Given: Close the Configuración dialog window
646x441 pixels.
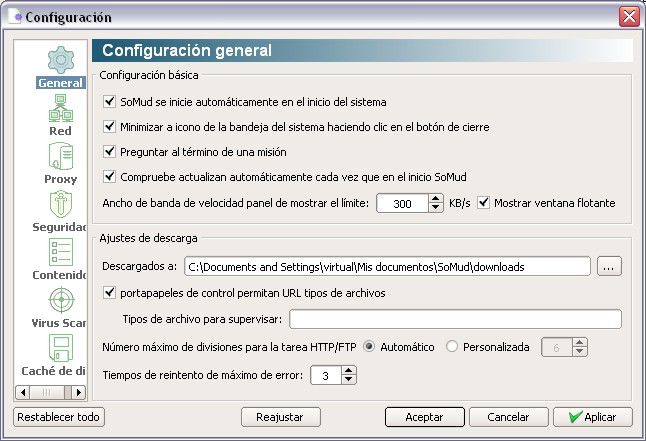Looking at the screenshot, I should [629, 17].
